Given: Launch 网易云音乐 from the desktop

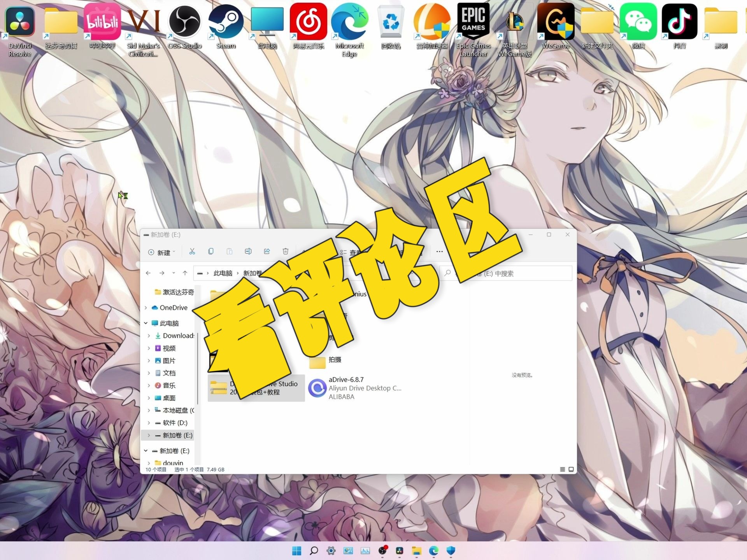Looking at the screenshot, I should tap(309, 27).
